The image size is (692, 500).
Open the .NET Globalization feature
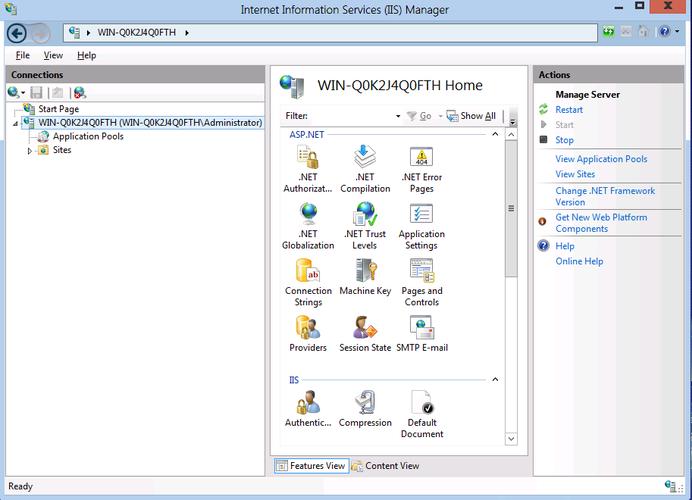point(308,226)
